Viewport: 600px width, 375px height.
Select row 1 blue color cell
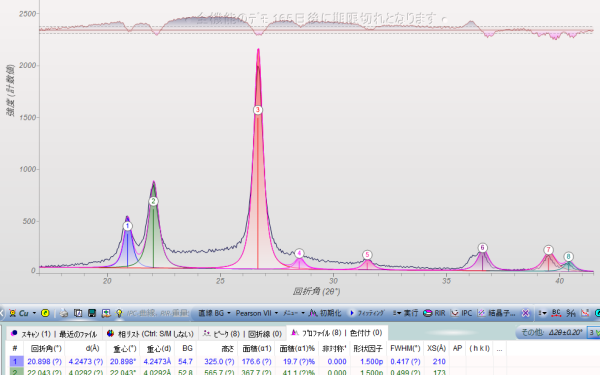tap(15, 362)
